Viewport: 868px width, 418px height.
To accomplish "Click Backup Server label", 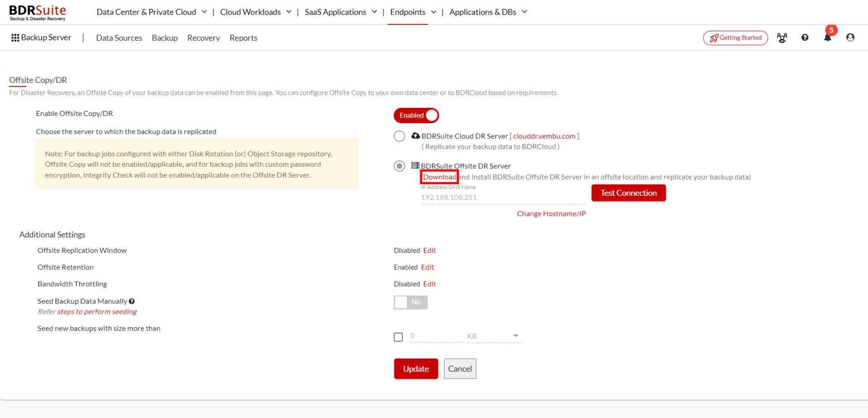I will [x=46, y=38].
